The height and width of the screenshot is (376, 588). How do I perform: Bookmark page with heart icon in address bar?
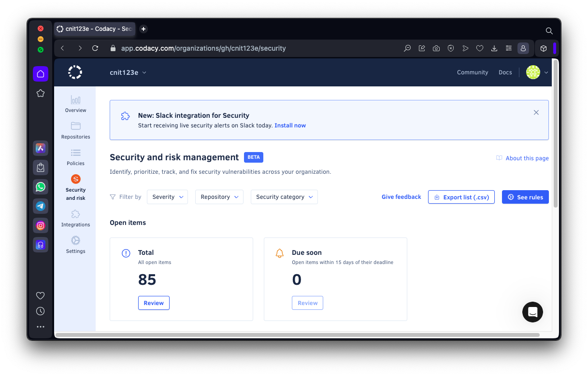pyautogui.click(x=480, y=48)
